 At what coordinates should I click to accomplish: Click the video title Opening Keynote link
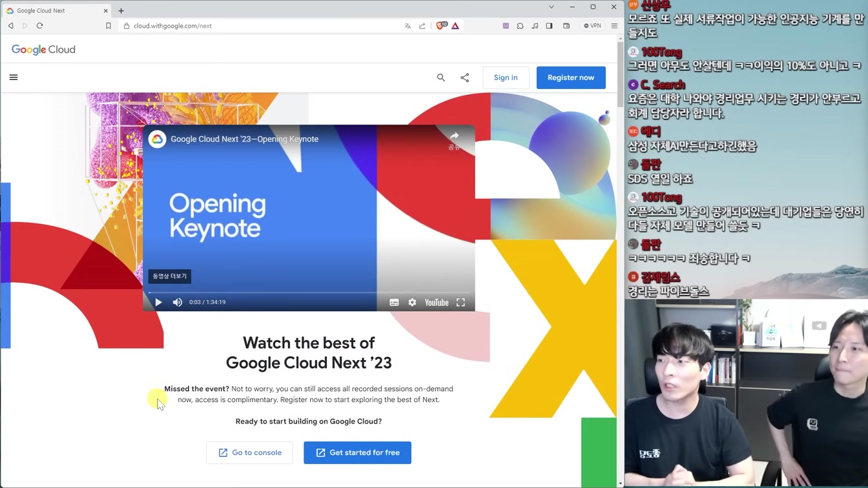(245, 139)
